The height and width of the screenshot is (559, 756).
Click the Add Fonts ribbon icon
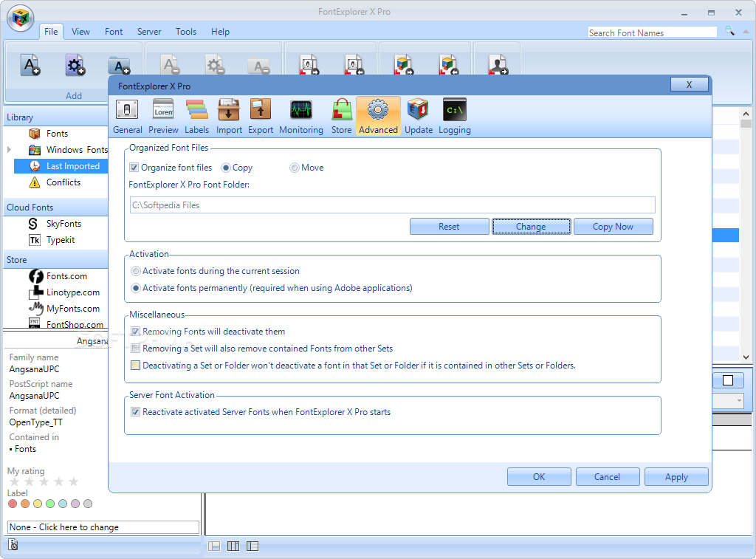click(x=30, y=65)
